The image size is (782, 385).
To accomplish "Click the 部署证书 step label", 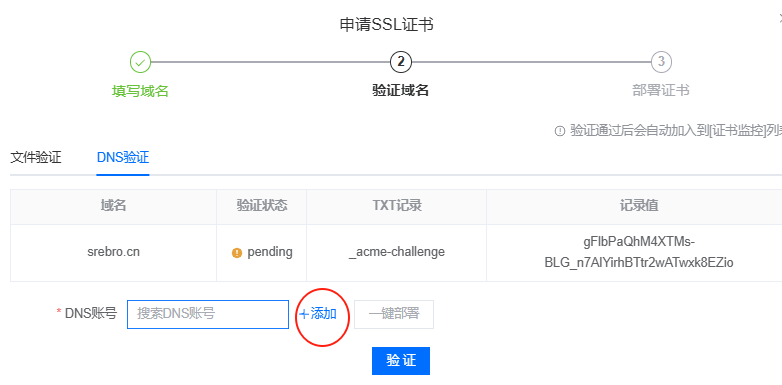I will click(x=661, y=91).
